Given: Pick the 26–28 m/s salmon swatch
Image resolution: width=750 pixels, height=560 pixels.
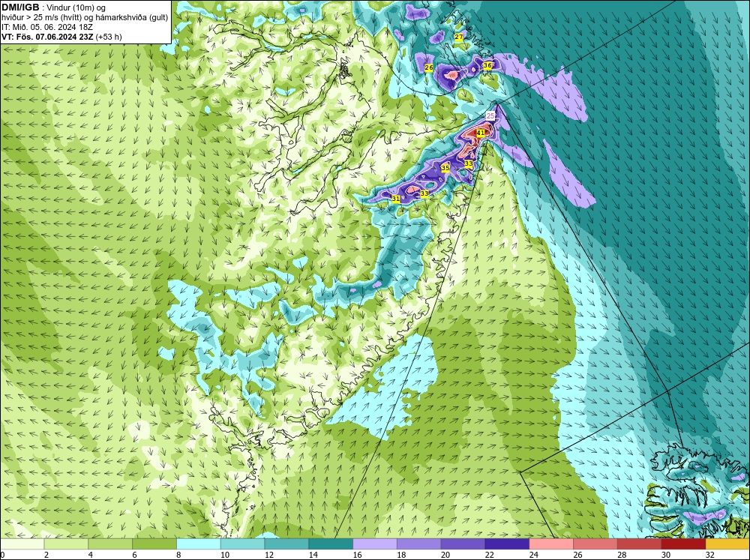Looking at the screenshot, I should click(595, 544).
